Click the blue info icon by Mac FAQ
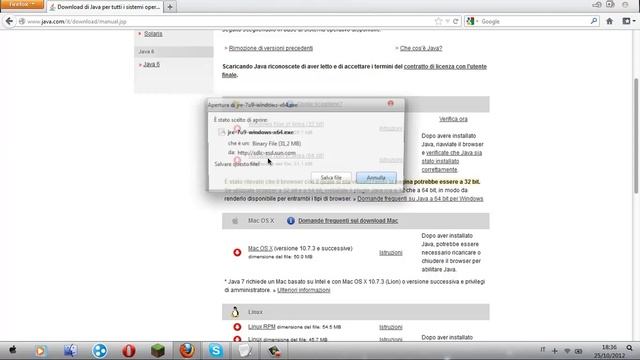This screenshot has width=640, height=360. tap(291, 221)
